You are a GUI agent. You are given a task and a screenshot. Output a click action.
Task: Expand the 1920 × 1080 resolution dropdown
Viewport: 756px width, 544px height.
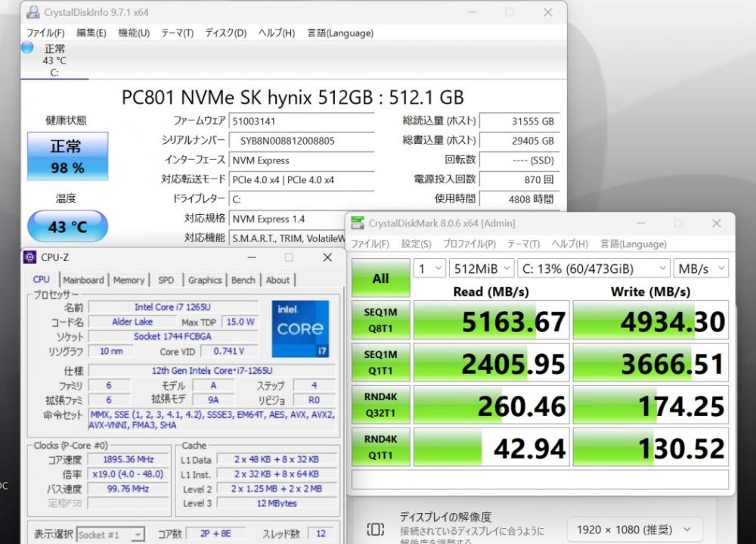(x=634, y=530)
